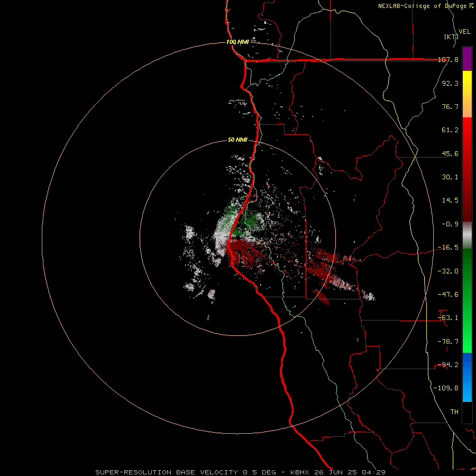
Task: Select the 30.1 velocity scale label
Action: (x=450, y=177)
